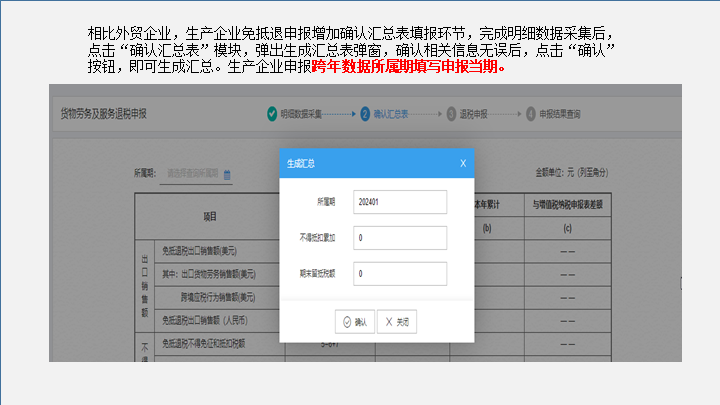Select step 明细数据采集 check icon
The width and height of the screenshot is (720, 405).
[x=272, y=113]
